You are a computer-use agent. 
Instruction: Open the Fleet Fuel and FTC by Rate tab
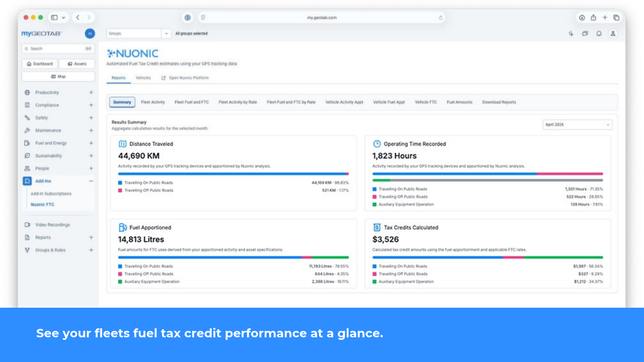pyautogui.click(x=291, y=102)
